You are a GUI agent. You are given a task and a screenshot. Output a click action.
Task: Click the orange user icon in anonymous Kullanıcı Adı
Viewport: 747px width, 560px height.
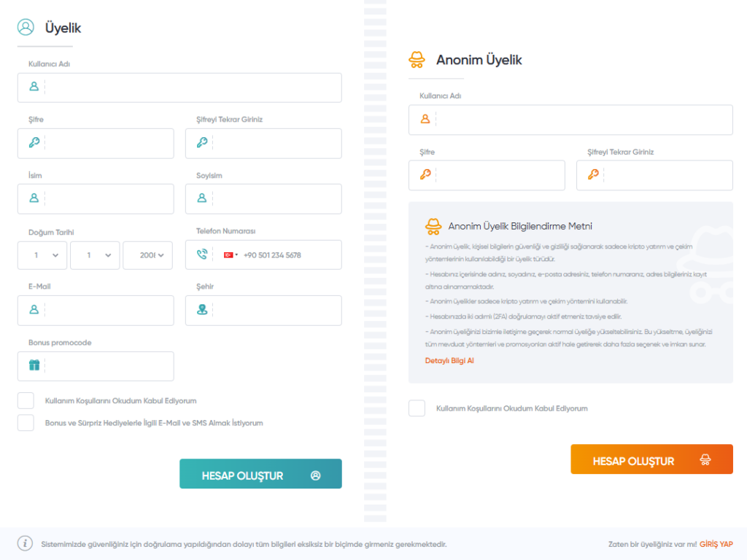pyautogui.click(x=425, y=119)
